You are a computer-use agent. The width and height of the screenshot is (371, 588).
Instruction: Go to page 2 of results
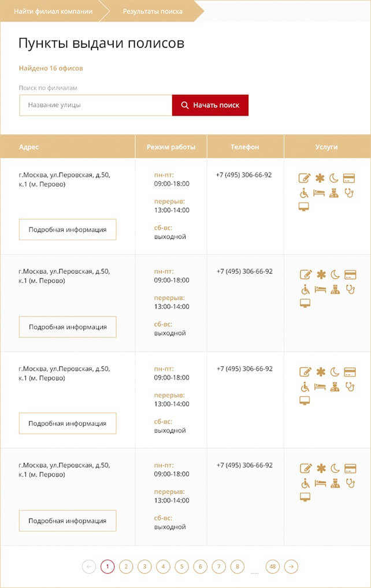tap(126, 567)
